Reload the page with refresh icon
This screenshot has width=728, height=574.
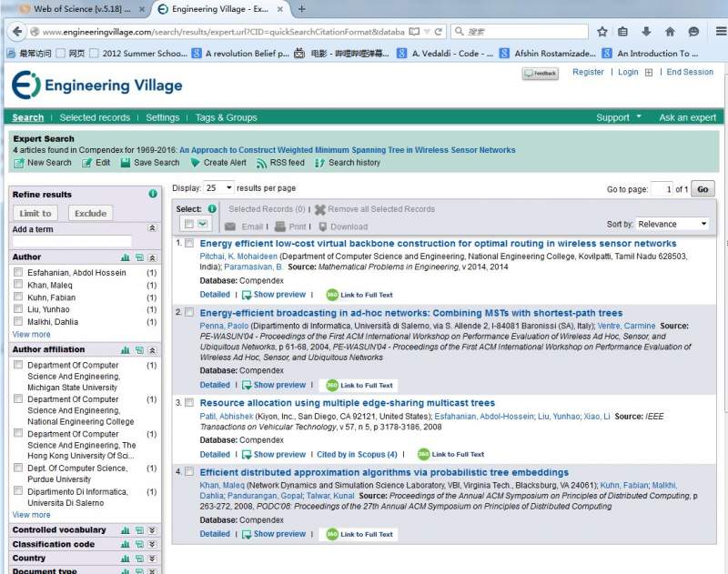[439, 32]
